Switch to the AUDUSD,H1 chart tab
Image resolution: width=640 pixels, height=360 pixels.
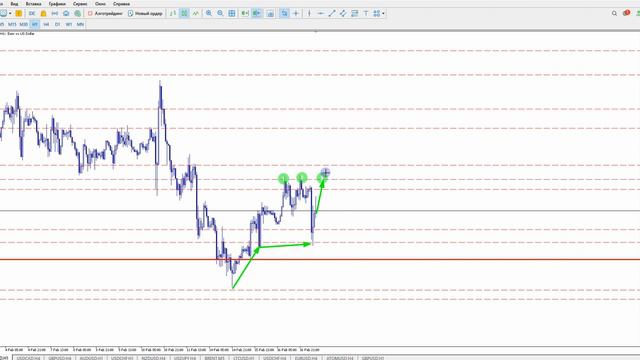(x=91, y=358)
